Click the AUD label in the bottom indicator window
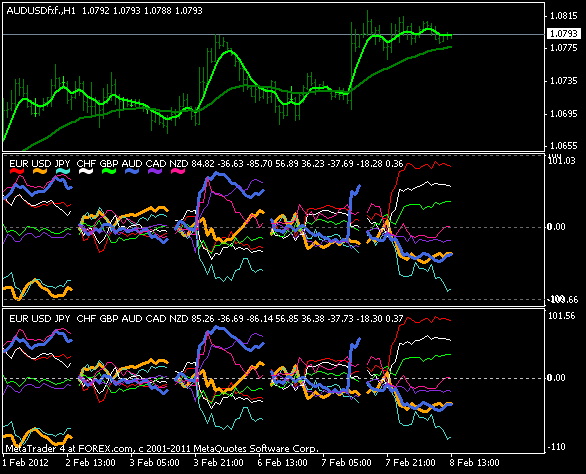The height and width of the screenshot is (474, 586). click(x=132, y=319)
